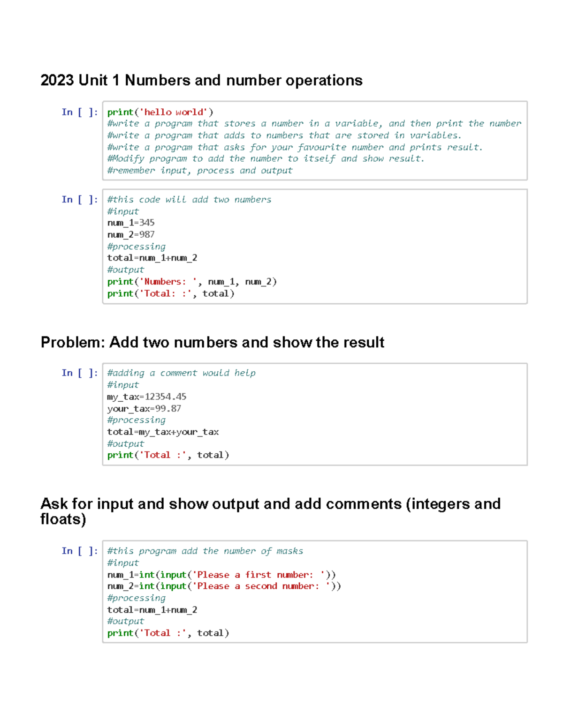Click the 'Please a second number' input line
Viewport: 563px width, 728px height.
[224, 586]
